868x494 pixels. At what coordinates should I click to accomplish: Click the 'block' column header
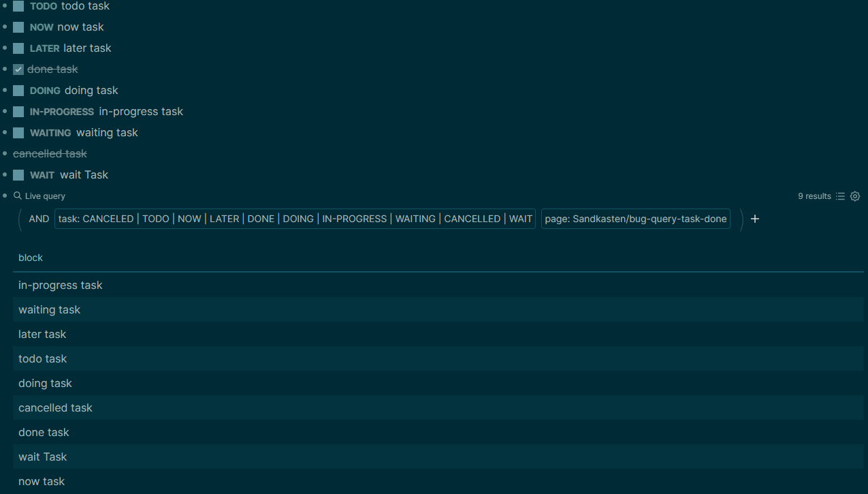click(31, 258)
